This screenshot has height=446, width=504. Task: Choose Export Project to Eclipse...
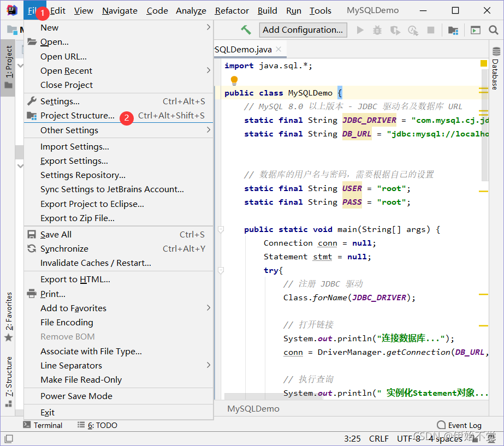[x=118, y=204]
